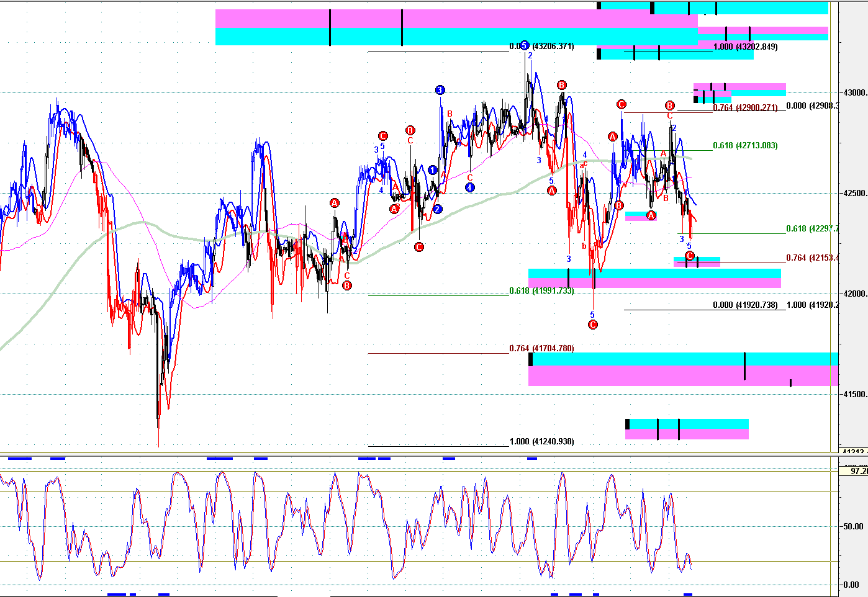868x597 pixels.
Task: Click the 0.618 (42297.7 level label
Action: click(x=812, y=229)
